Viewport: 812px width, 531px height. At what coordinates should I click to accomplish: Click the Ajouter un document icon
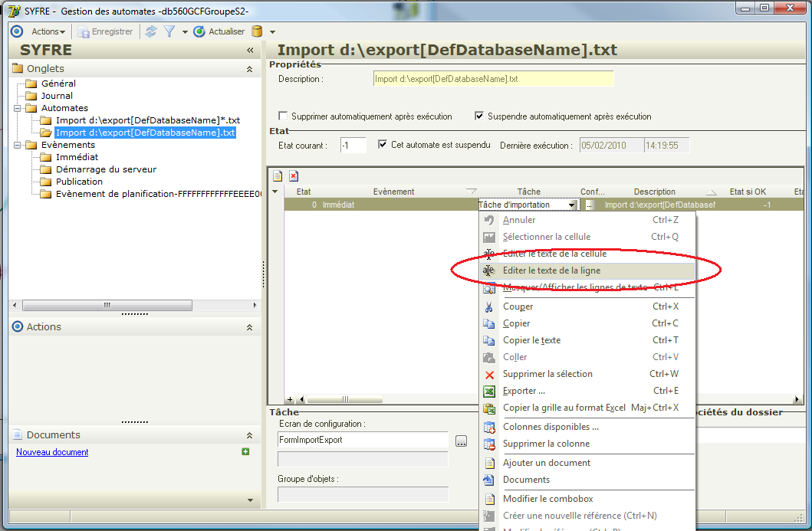pos(489,464)
